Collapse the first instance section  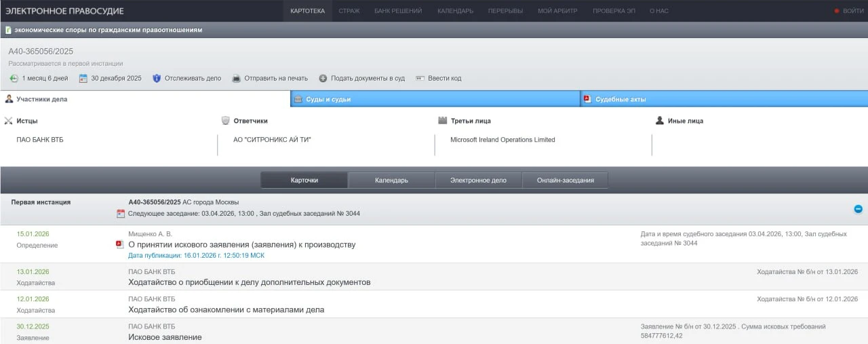(858, 209)
